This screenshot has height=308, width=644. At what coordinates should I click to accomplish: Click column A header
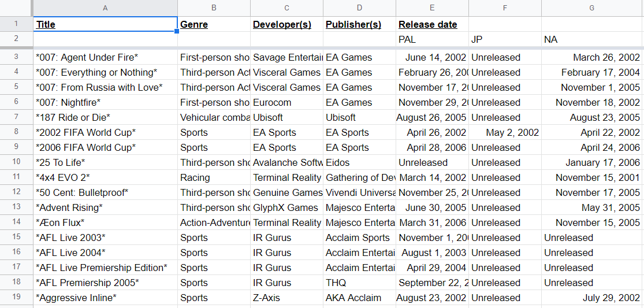click(105, 8)
